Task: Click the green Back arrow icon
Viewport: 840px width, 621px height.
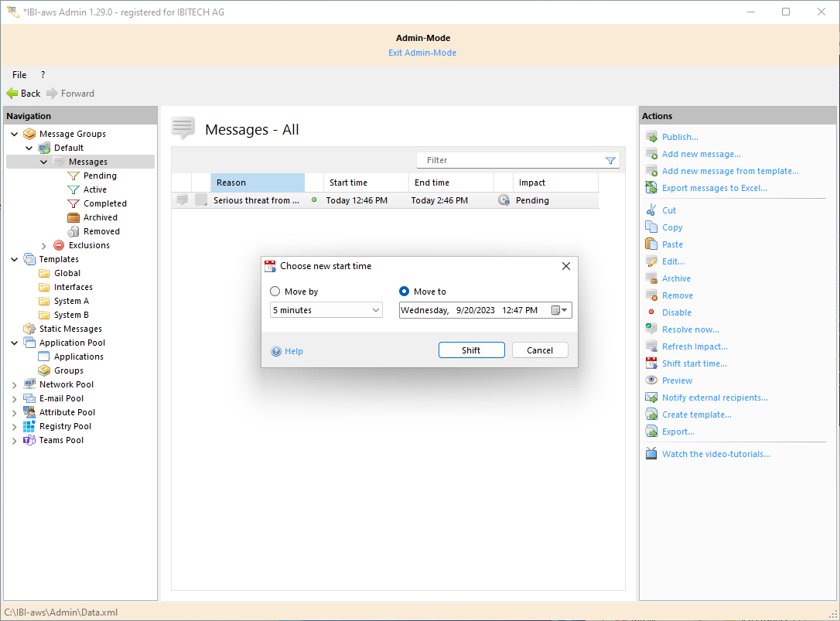Action: click(x=12, y=94)
